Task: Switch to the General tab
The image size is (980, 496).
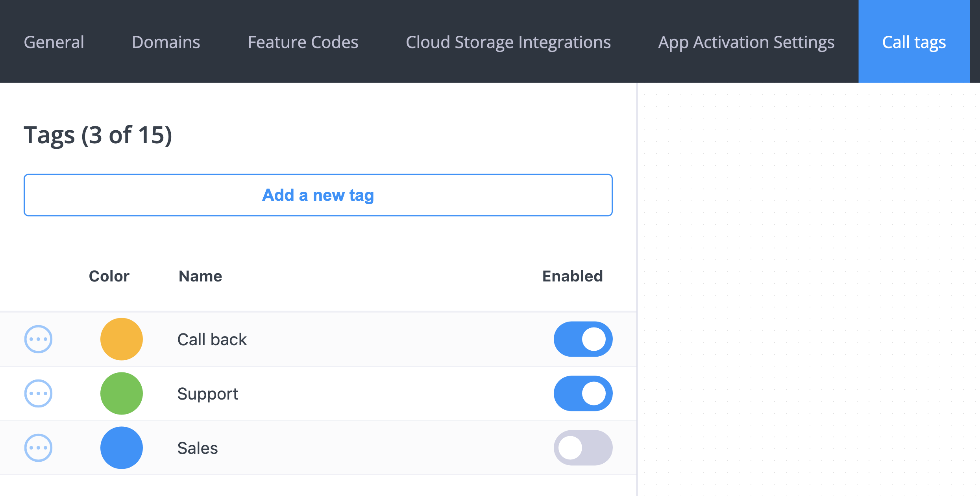Action: tap(54, 42)
